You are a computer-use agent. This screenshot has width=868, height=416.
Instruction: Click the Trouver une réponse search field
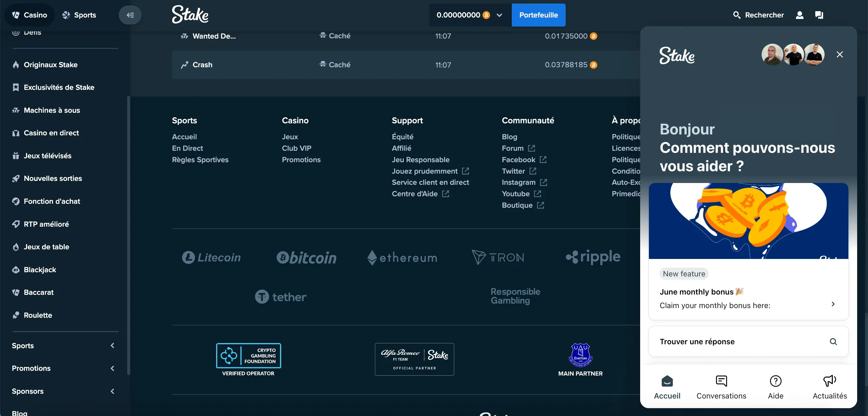pos(748,342)
